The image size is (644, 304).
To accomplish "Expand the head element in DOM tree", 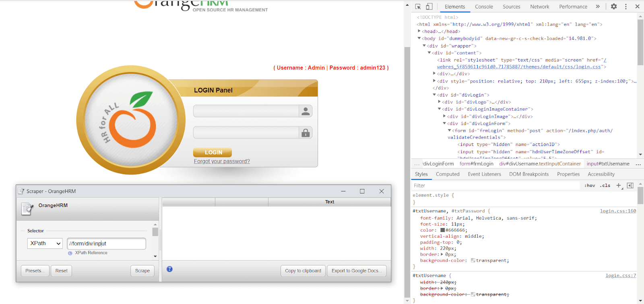I will coord(419,31).
